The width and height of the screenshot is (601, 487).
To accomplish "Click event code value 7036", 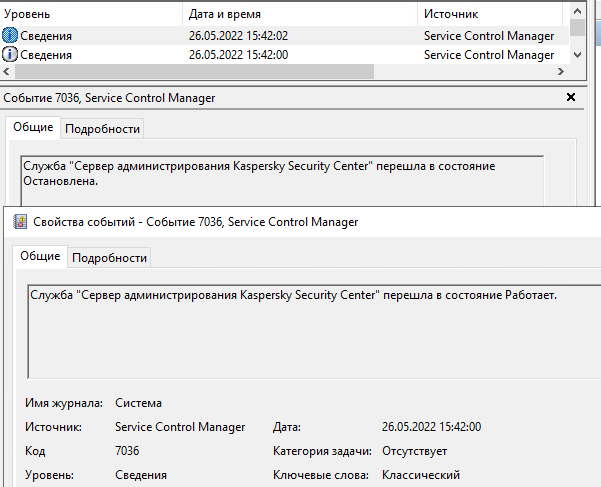I will [x=129, y=451].
